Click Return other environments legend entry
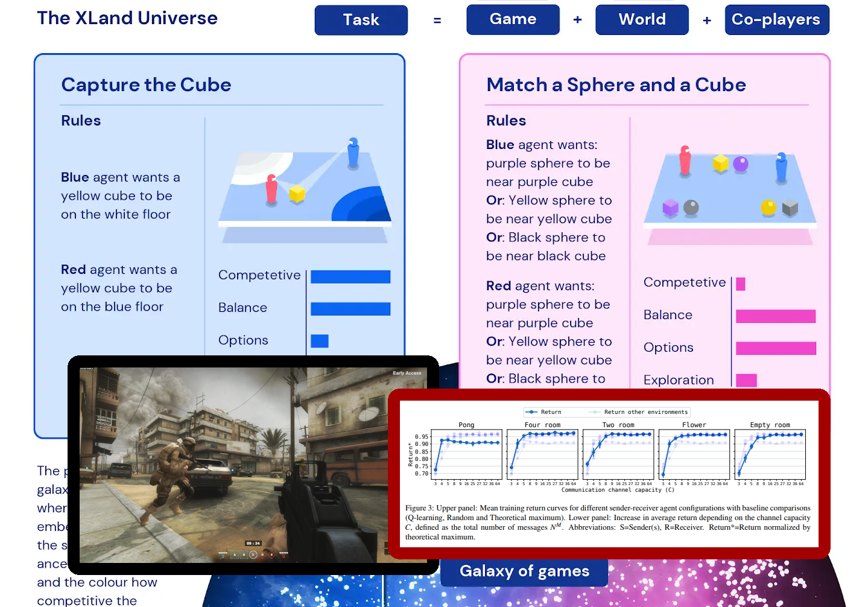Screen dimensions: 868x607 coord(638,412)
